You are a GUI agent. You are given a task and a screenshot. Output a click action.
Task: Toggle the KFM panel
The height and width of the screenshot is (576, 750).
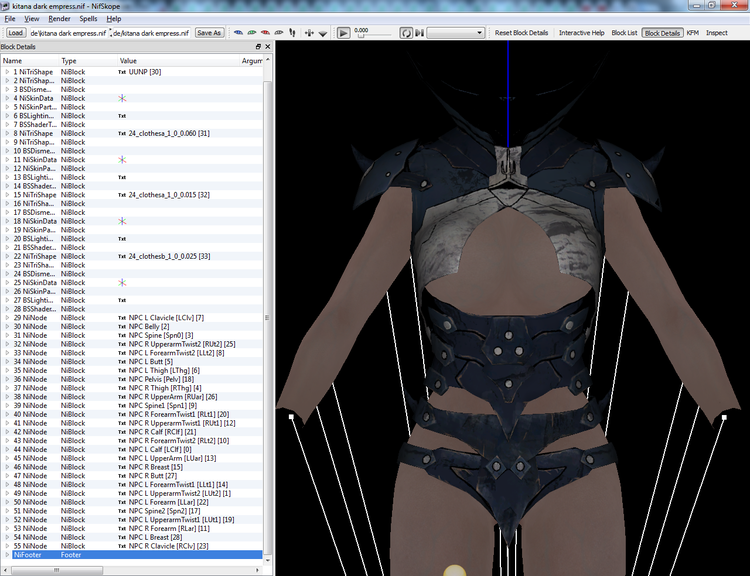[x=693, y=33]
